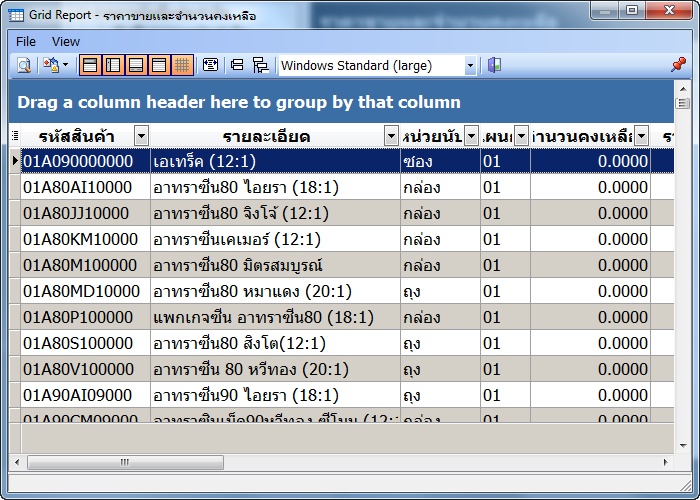Image resolution: width=700 pixels, height=500 pixels.
Task: Click the expand all groups tree icon
Action: [260, 66]
